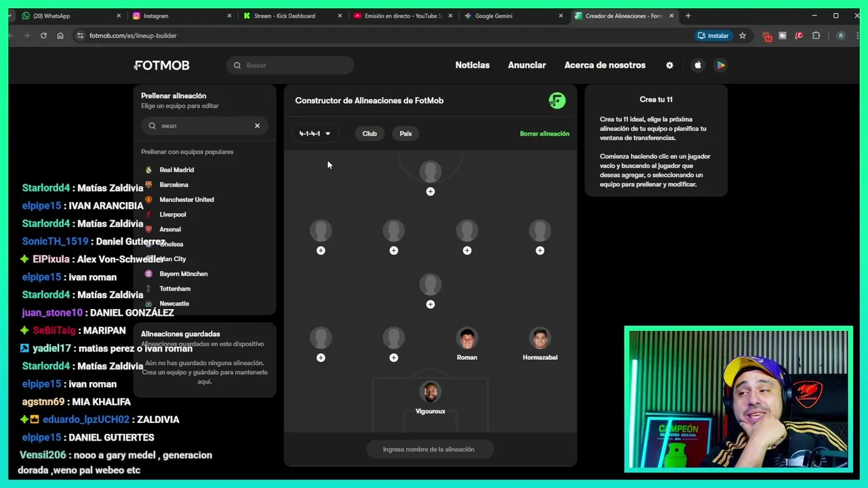868x488 pixels.
Task: Click the FotMob logo in the header
Action: coord(161,65)
